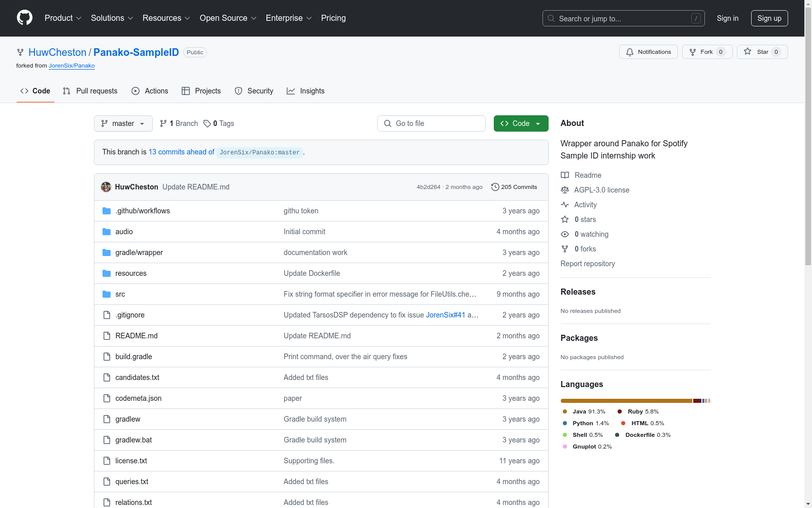
Task: Click HuwCheston's avatar in commit row
Action: click(x=106, y=187)
